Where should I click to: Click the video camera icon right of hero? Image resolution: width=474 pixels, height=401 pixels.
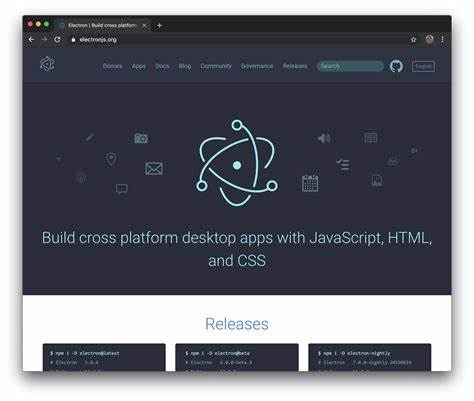[414, 151]
